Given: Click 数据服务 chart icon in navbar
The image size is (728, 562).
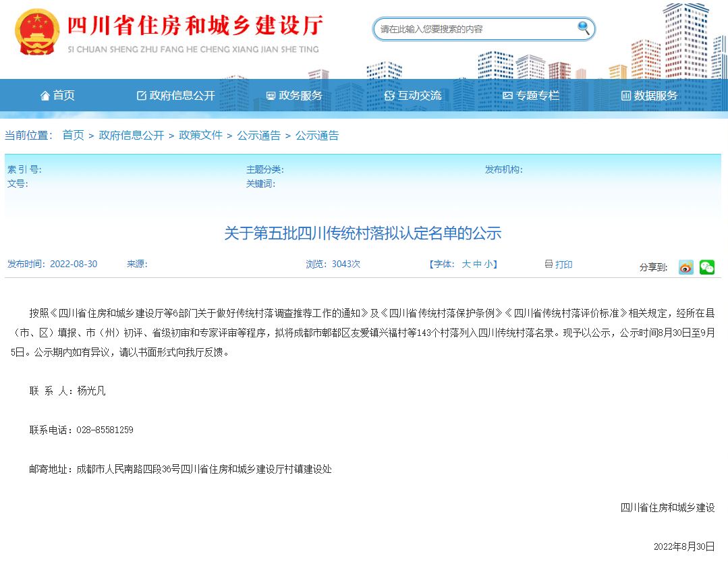Looking at the screenshot, I should (x=625, y=96).
